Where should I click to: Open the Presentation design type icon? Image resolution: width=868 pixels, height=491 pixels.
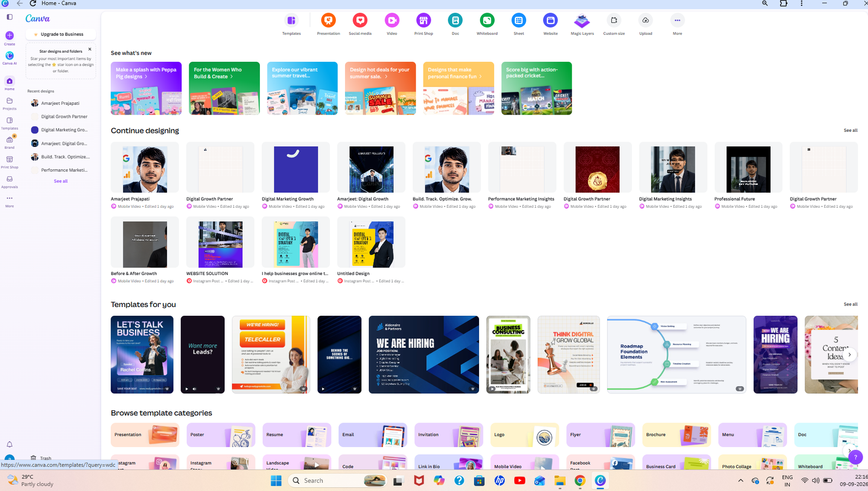click(328, 21)
